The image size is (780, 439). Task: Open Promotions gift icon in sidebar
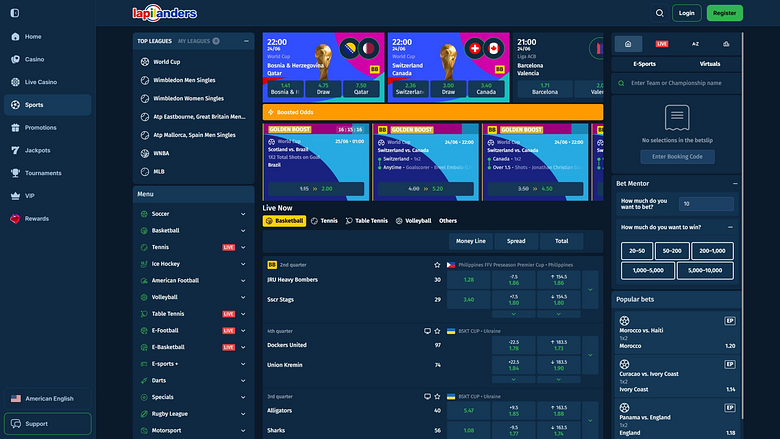point(15,128)
